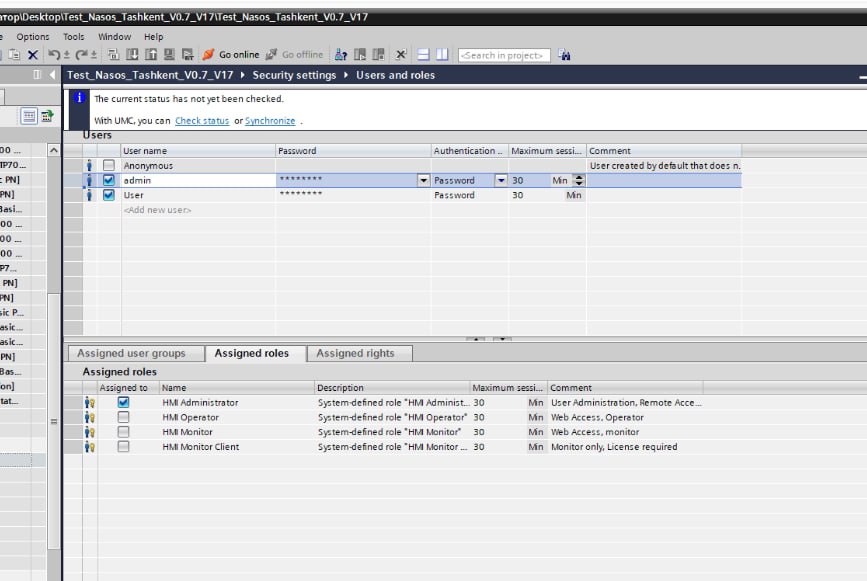This screenshot has width=867, height=581.
Task: Open the admin password dropdown arrow
Action: click(x=424, y=180)
